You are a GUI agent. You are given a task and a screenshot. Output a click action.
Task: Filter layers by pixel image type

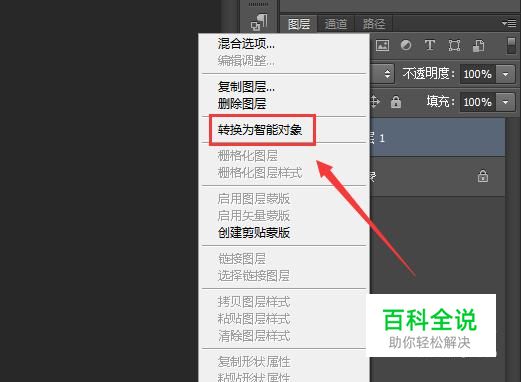[382, 45]
